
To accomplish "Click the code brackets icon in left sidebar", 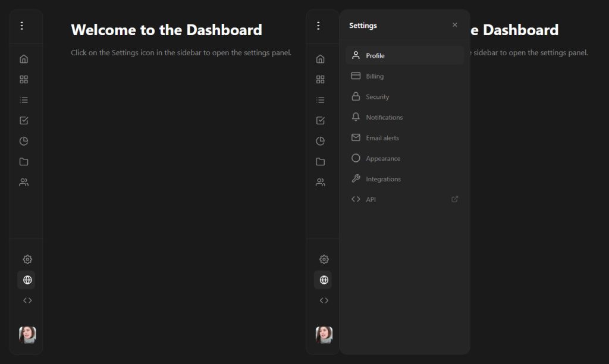I will tap(27, 300).
